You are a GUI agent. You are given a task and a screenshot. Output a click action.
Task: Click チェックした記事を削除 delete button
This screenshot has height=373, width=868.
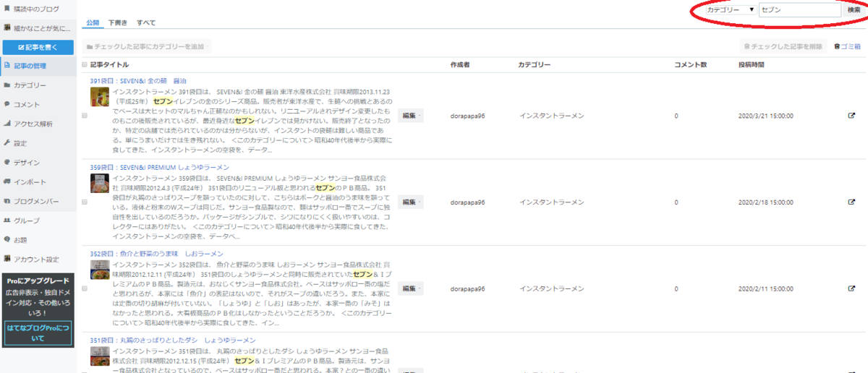783,46
